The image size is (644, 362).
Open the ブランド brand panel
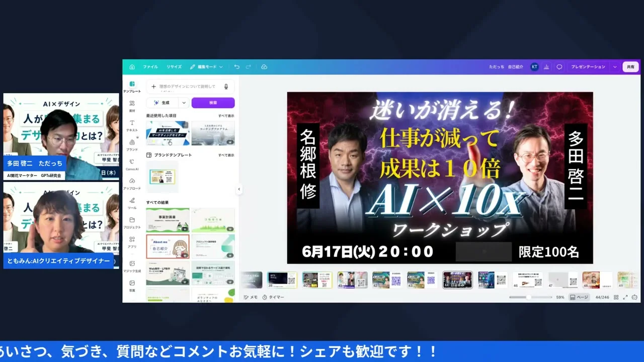(x=132, y=145)
